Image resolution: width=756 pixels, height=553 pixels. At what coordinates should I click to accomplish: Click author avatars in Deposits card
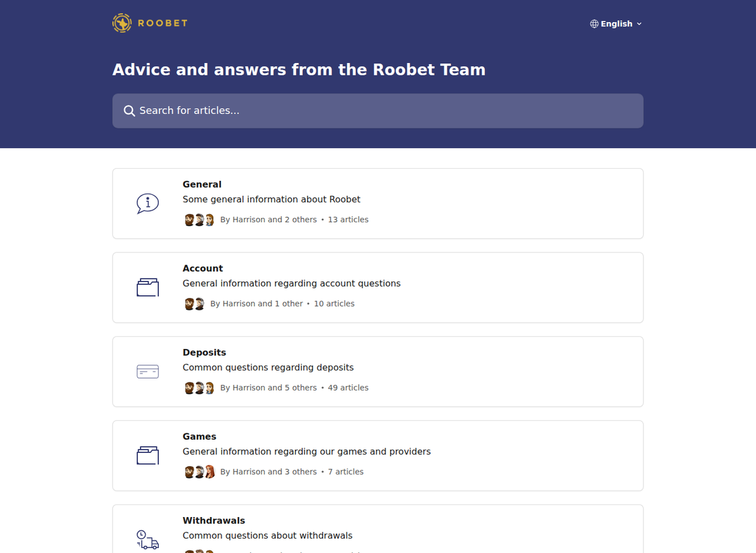click(x=199, y=388)
